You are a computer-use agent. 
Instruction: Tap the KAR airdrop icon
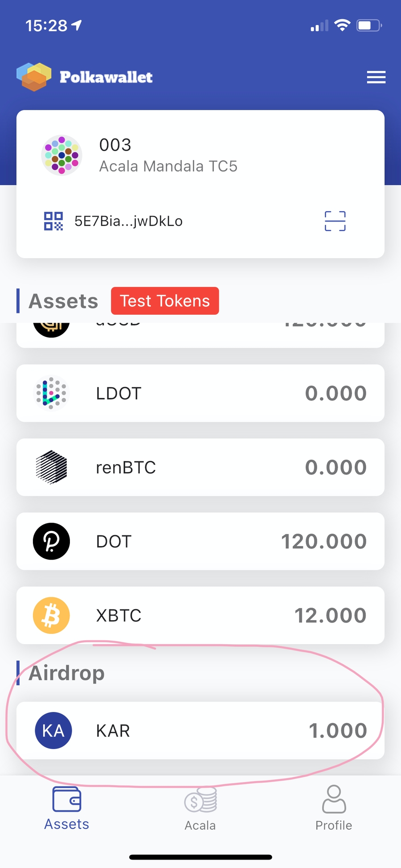tap(53, 731)
